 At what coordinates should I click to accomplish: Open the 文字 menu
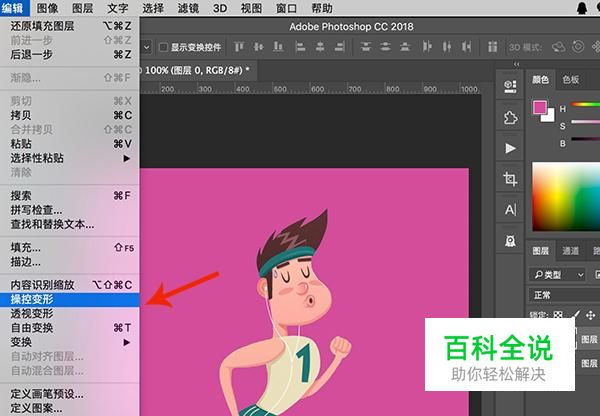(117, 8)
